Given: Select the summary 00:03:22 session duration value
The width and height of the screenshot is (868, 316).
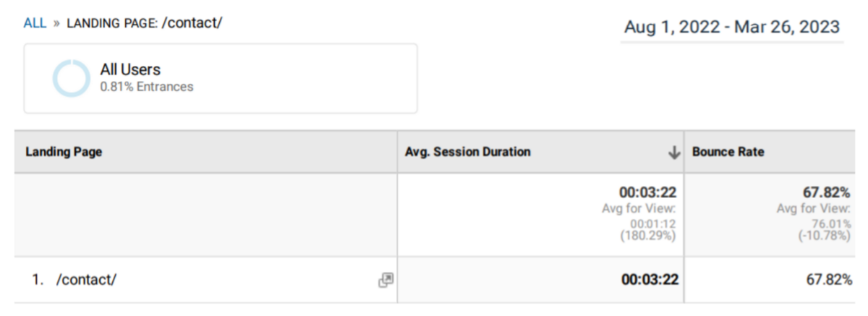Looking at the screenshot, I should 649,192.
